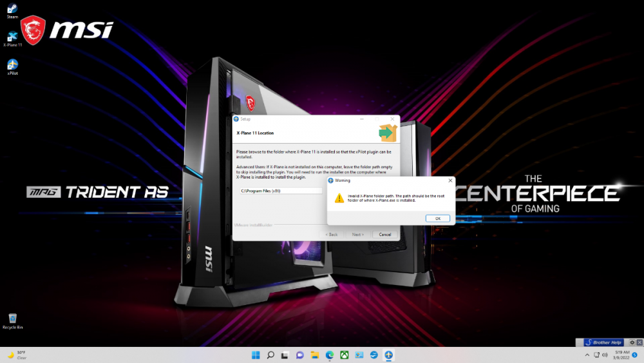This screenshot has width=644, height=363.
Task: Click the Brother Help bar
Action: (604, 342)
